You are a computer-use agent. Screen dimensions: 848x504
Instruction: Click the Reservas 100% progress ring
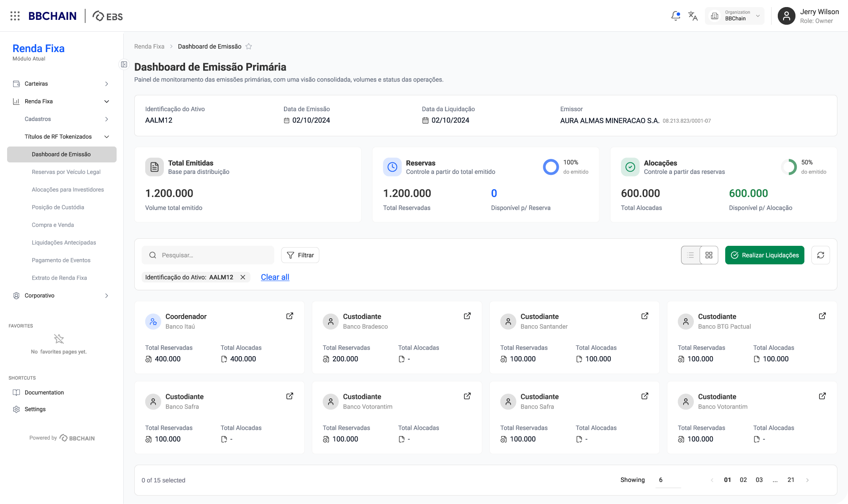click(551, 167)
